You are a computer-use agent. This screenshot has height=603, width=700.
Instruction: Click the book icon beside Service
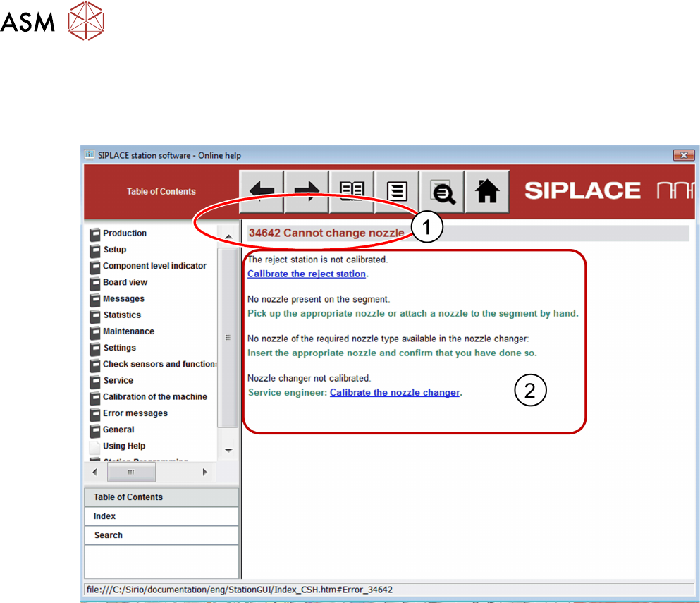(x=94, y=382)
